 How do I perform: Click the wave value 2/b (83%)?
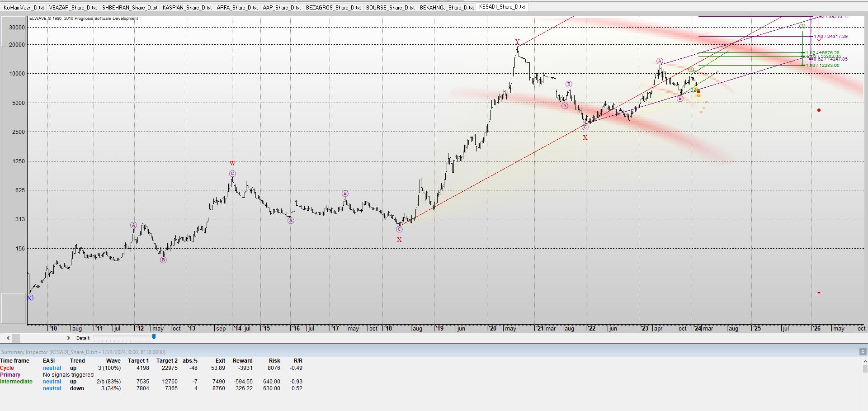coord(108,382)
